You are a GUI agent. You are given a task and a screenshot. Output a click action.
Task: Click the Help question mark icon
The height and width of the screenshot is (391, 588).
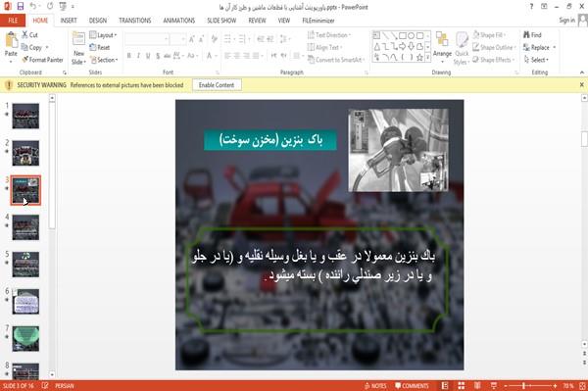pyautogui.click(x=531, y=7)
